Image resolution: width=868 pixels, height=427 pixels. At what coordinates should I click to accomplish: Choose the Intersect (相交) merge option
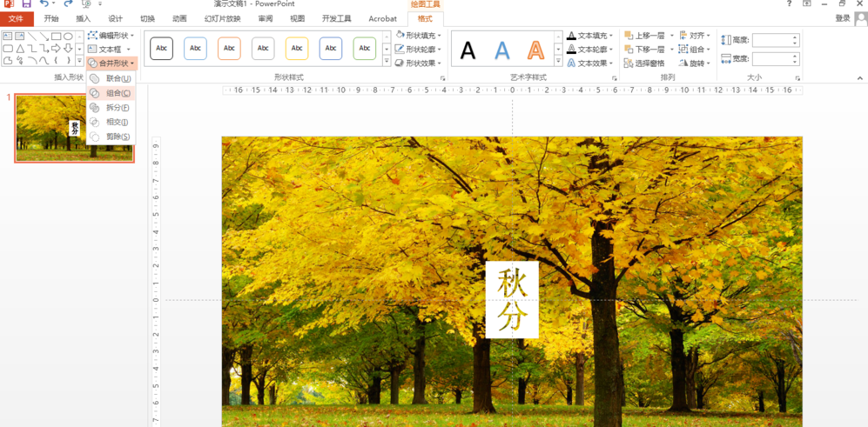pos(111,122)
